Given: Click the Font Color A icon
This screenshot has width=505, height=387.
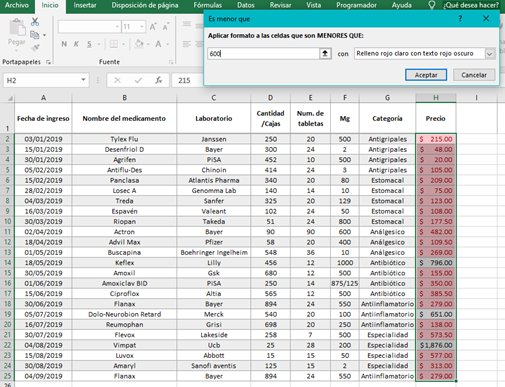Looking at the screenshot, I should tap(158, 44).
